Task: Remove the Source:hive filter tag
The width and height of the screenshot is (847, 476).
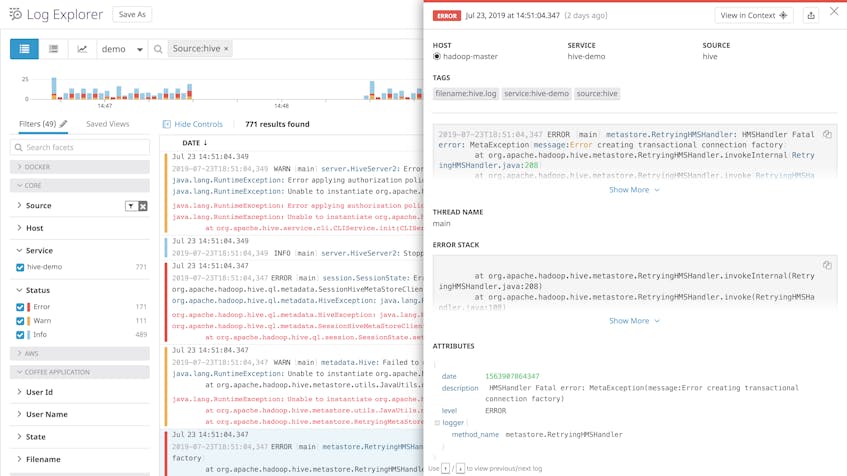Action: point(226,49)
